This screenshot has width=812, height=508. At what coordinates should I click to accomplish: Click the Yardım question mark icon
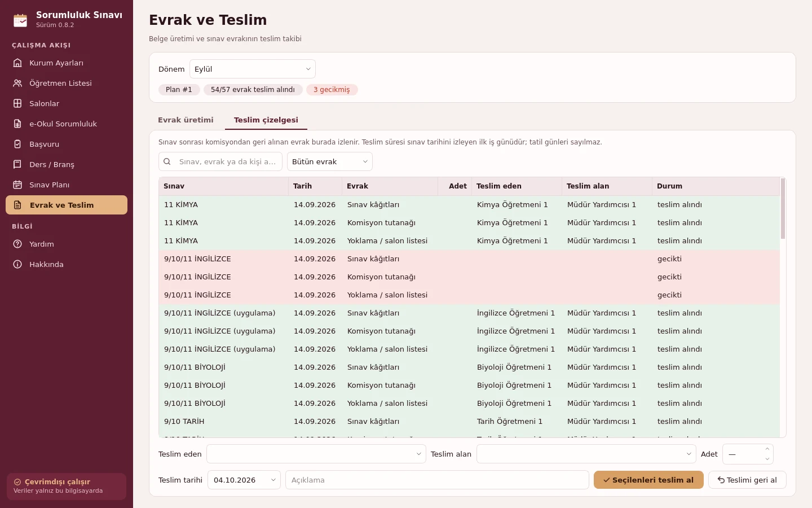17,244
